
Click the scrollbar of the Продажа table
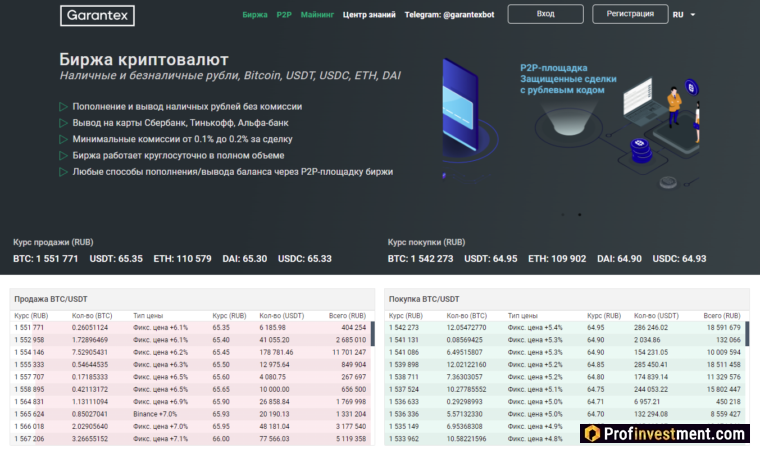point(373,334)
